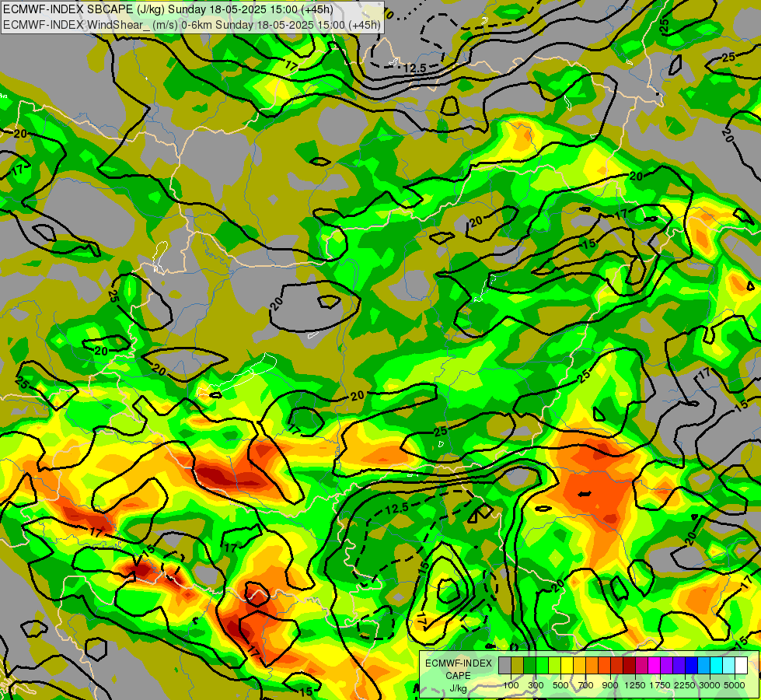Screen dimensions: 761x700
Task: Click the gray swatch in CAPE legend
Action: point(504,666)
